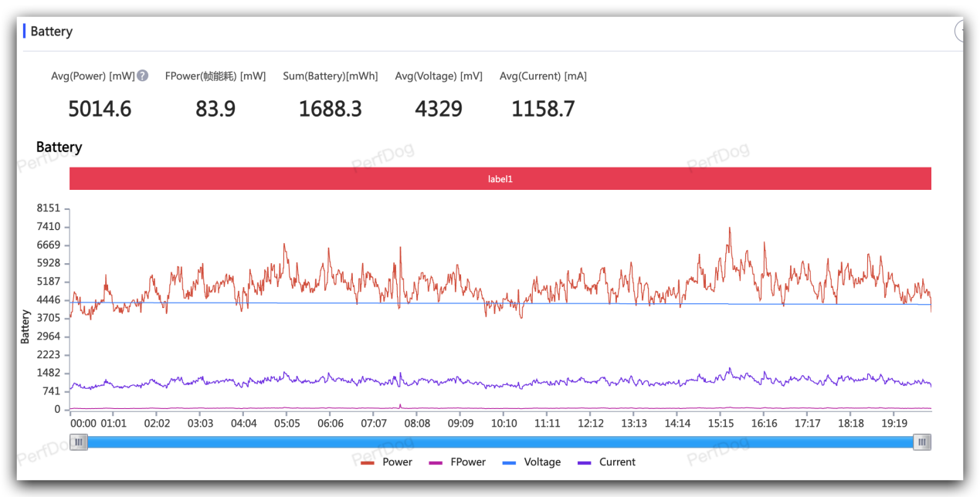
Task: Click the 4446 value on the y-axis
Action: [48, 300]
